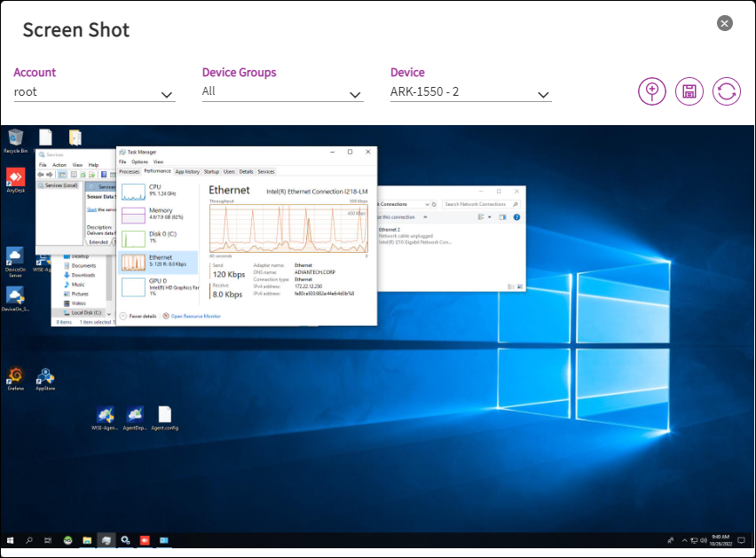Image resolution: width=756 pixels, height=558 pixels.
Task: Open the Device dropdown showing ARK-1550 - 2
Action: click(x=470, y=92)
